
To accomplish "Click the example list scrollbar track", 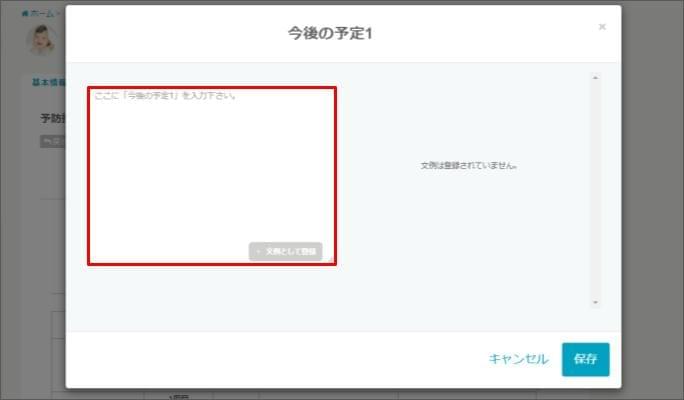I will coord(595,190).
